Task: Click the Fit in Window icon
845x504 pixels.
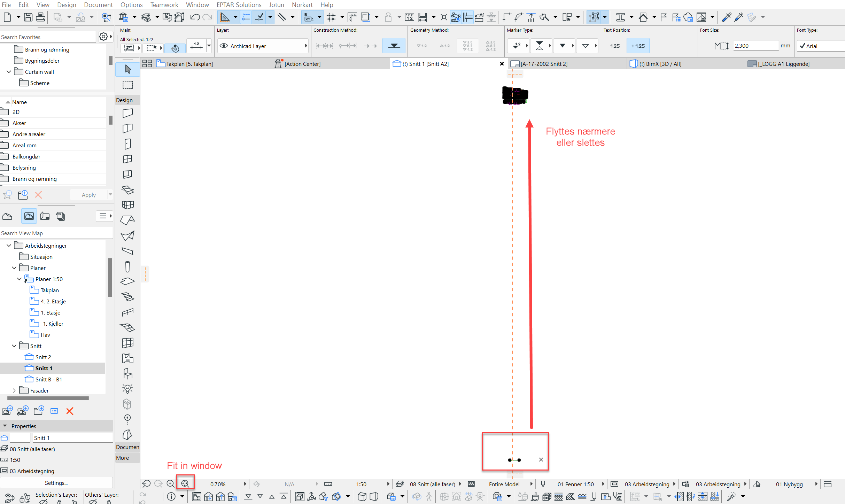Action: pos(185,483)
